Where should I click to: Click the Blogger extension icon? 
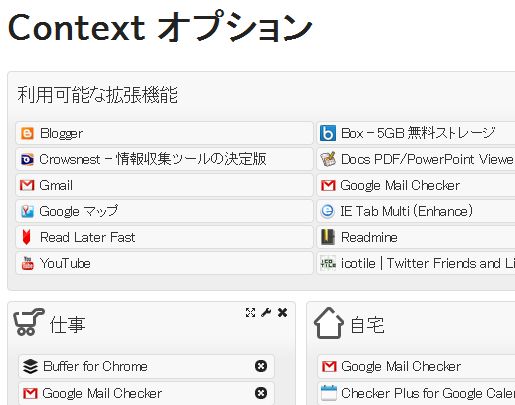27,133
